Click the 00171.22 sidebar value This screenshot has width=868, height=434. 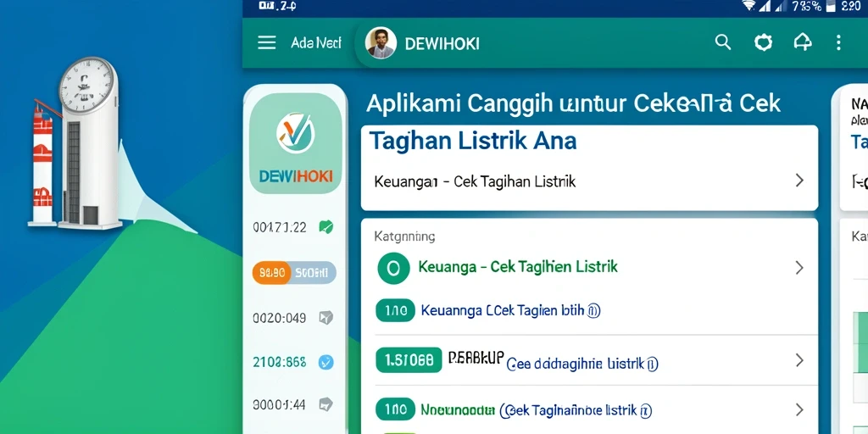(280, 227)
